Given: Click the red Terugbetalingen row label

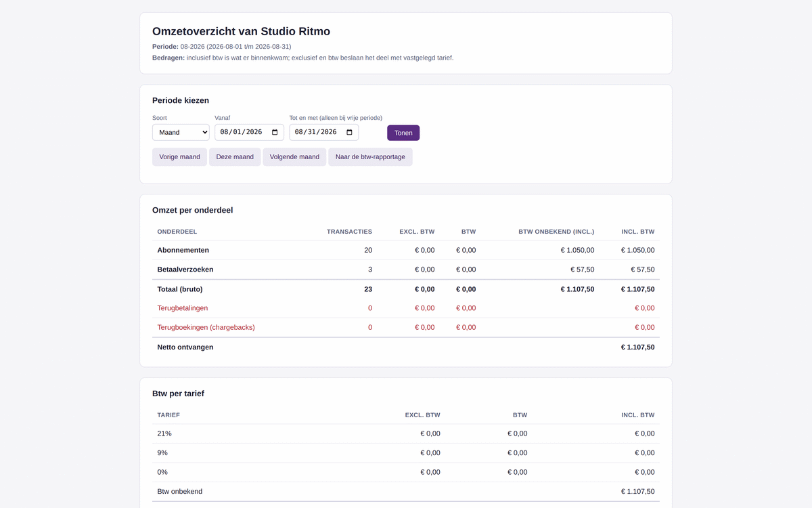Looking at the screenshot, I should click(183, 308).
